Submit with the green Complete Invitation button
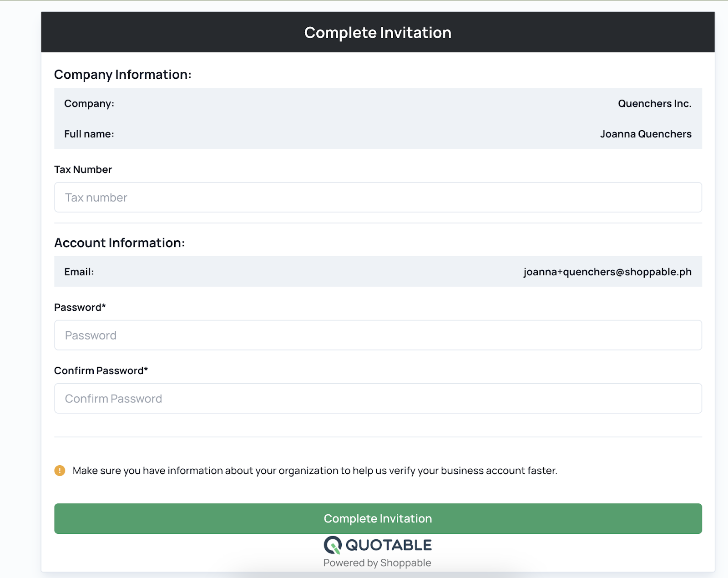 click(x=378, y=518)
